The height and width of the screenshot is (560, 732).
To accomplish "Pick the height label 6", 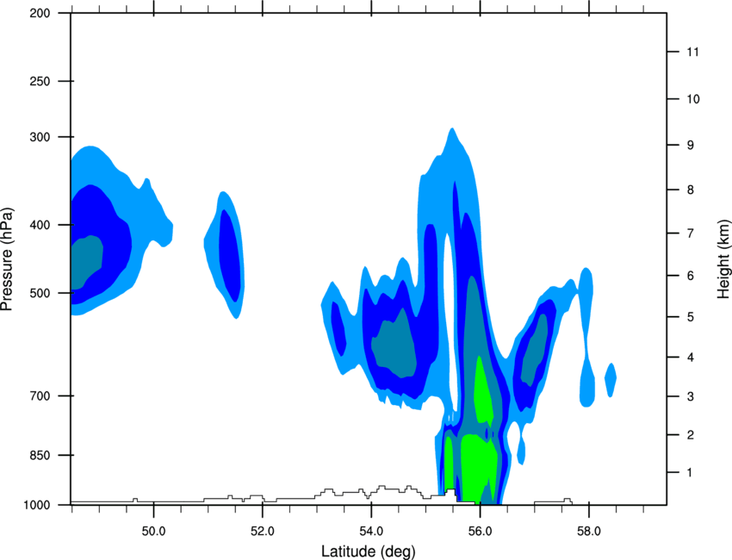I will tap(691, 276).
